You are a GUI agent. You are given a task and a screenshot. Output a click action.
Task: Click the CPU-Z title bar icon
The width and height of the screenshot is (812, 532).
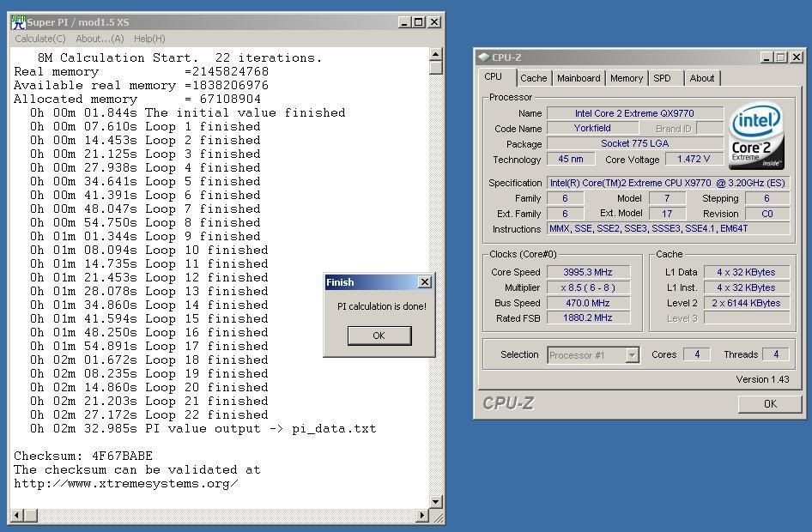(484, 57)
